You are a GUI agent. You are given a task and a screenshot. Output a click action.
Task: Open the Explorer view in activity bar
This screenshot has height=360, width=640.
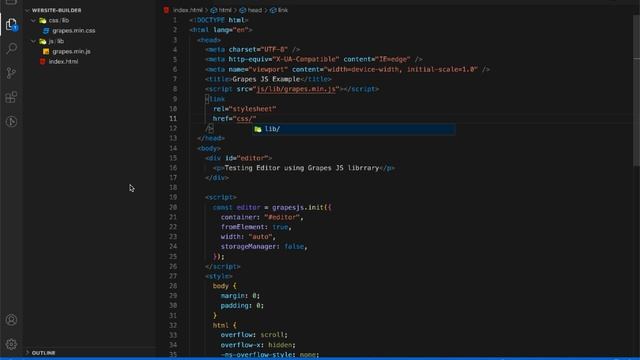point(11,24)
